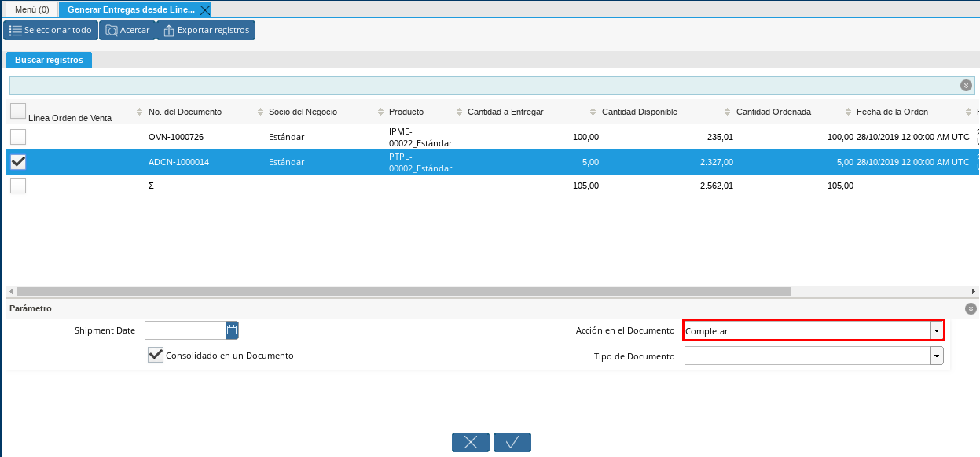
Task: Uncheck the ADCN-1000014 row checkbox
Action: click(x=18, y=162)
